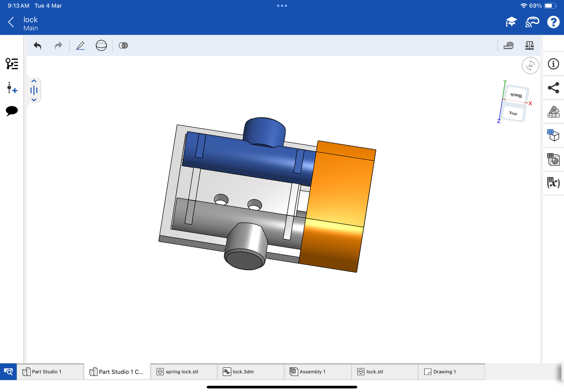Open the Measure tool

[x=509, y=46]
